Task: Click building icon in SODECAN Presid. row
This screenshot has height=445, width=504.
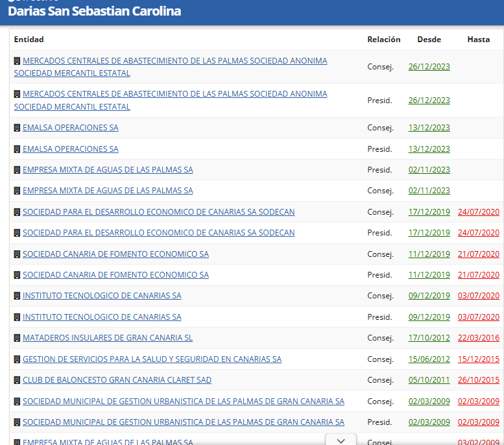Action: click(x=17, y=233)
